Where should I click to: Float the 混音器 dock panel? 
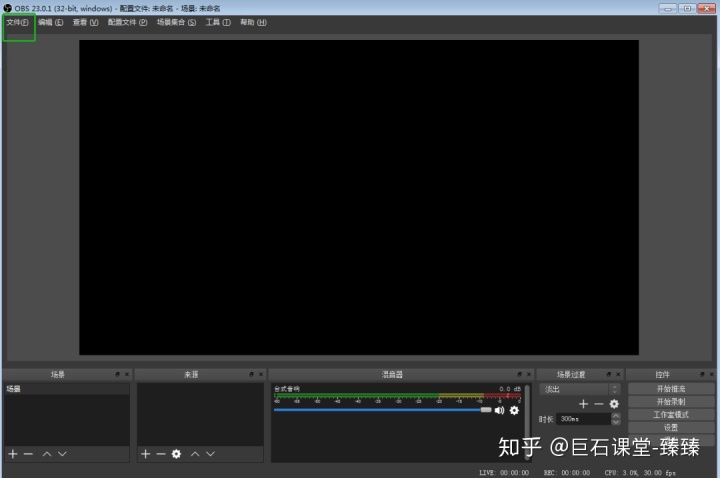click(x=519, y=374)
